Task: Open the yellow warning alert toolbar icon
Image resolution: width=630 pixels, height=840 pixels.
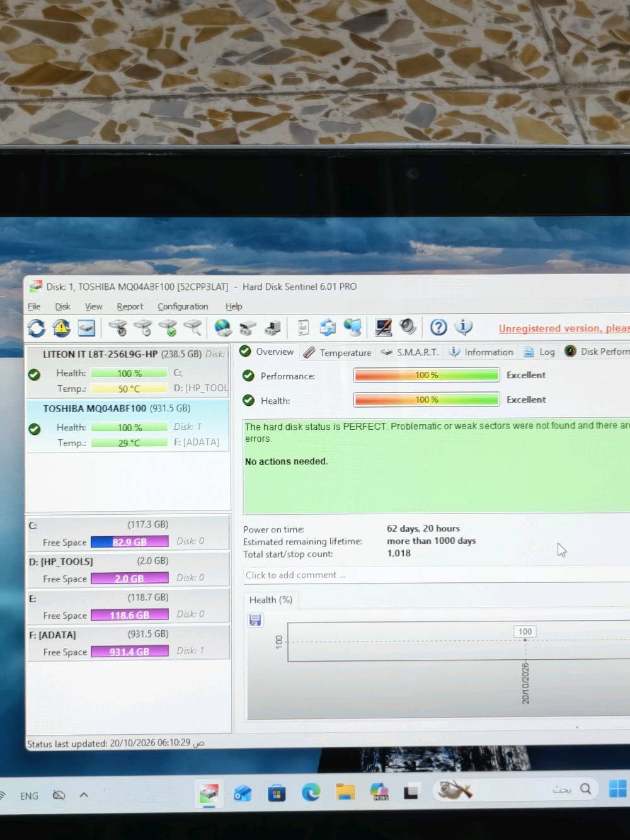Action: [x=61, y=328]
